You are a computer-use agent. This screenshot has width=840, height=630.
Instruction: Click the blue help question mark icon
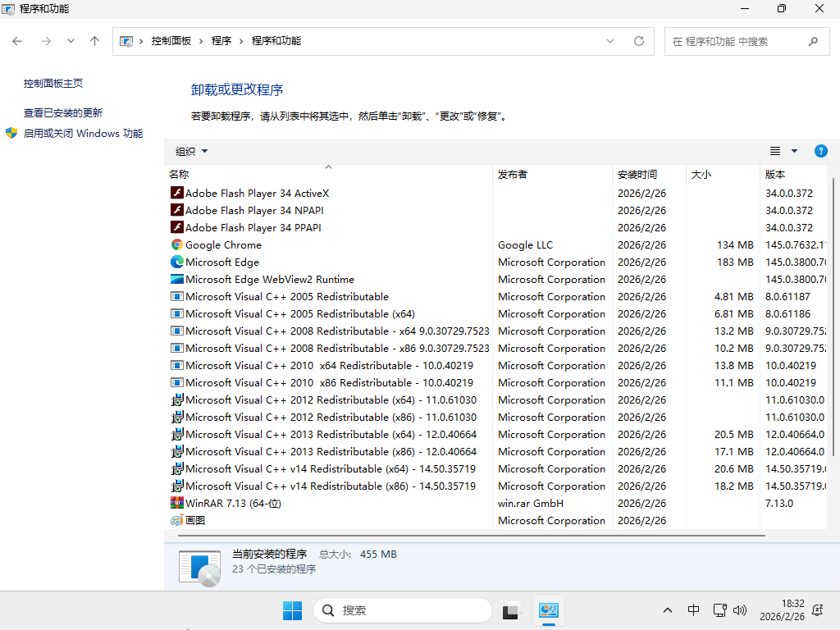point(820,151)
